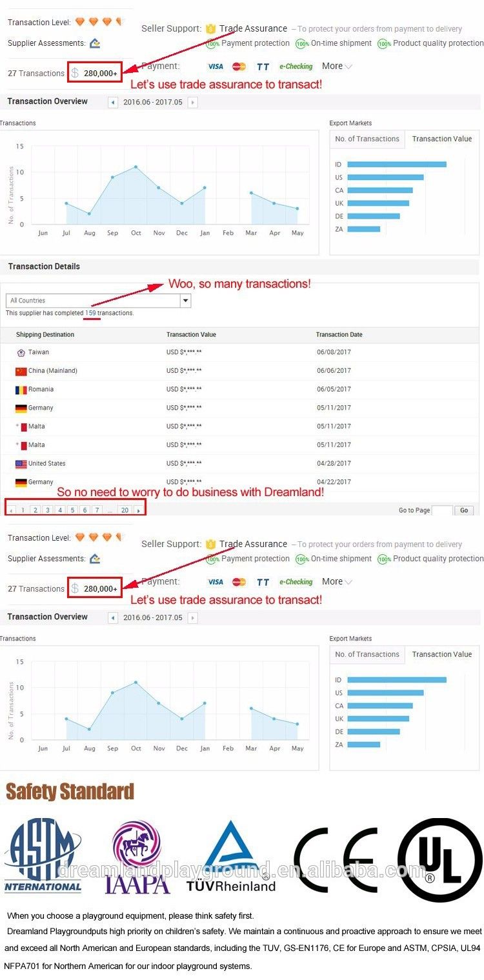
Task: Go to page 2 of transactions
Action: 35,510
